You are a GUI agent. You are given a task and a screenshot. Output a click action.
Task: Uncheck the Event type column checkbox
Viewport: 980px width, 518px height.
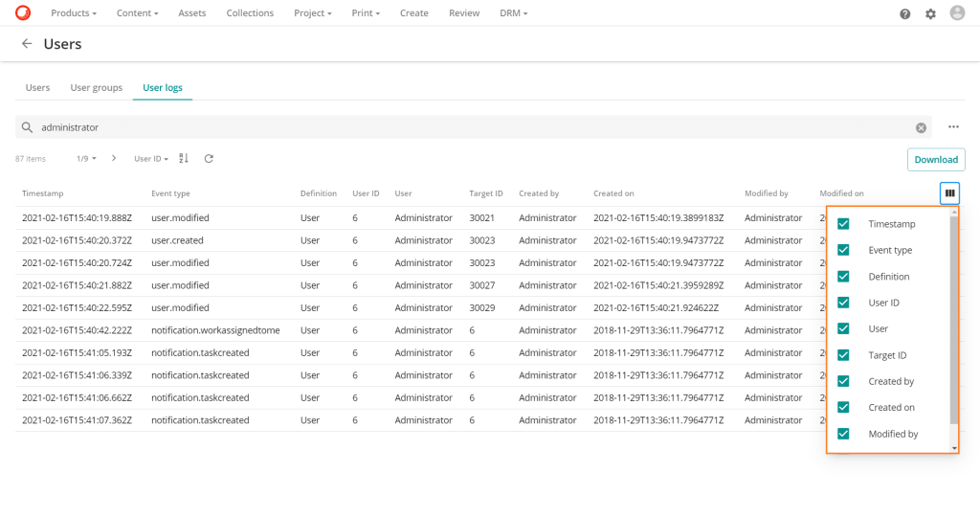coord(843,250)
